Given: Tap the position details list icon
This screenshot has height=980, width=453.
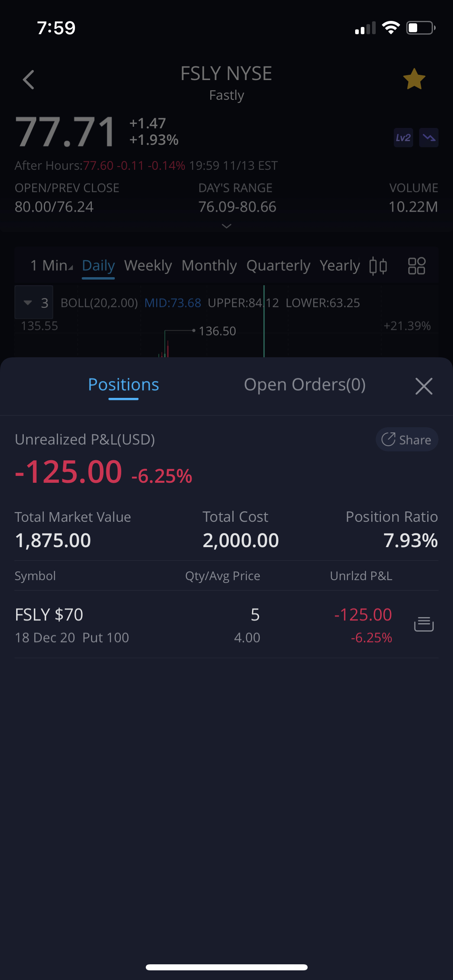Looking at the screenshot, I should click(x=424, y=624).
